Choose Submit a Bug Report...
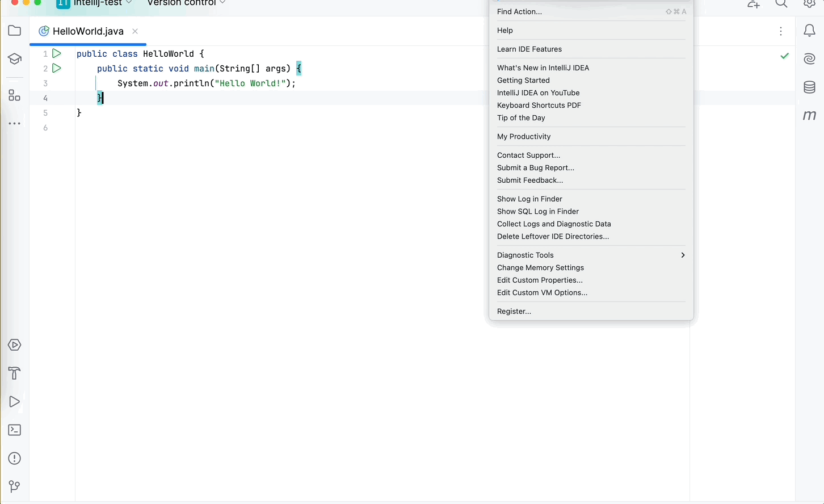Viewport: 824px width, 504px height. (x=591, y=168)
